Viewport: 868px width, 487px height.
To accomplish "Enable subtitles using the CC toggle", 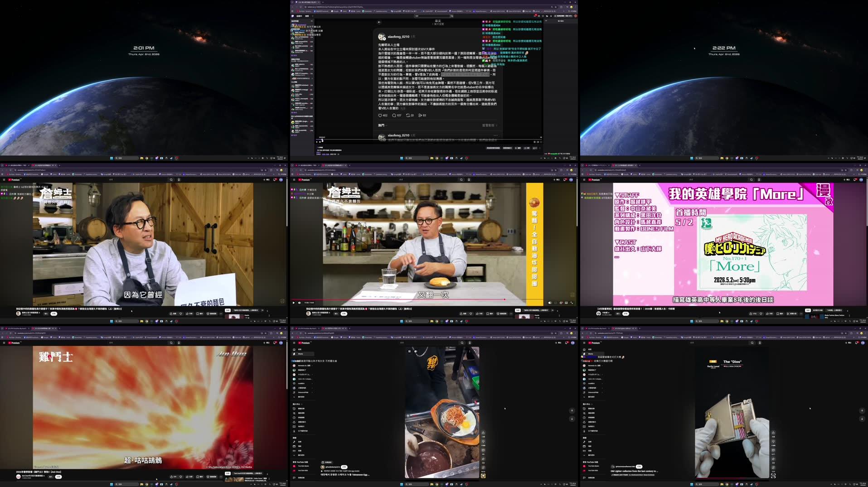I will click(x=555, y=303).
